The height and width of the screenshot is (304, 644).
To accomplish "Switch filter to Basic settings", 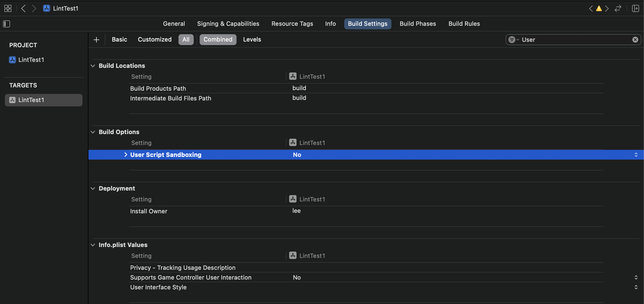I will point(119,40).
